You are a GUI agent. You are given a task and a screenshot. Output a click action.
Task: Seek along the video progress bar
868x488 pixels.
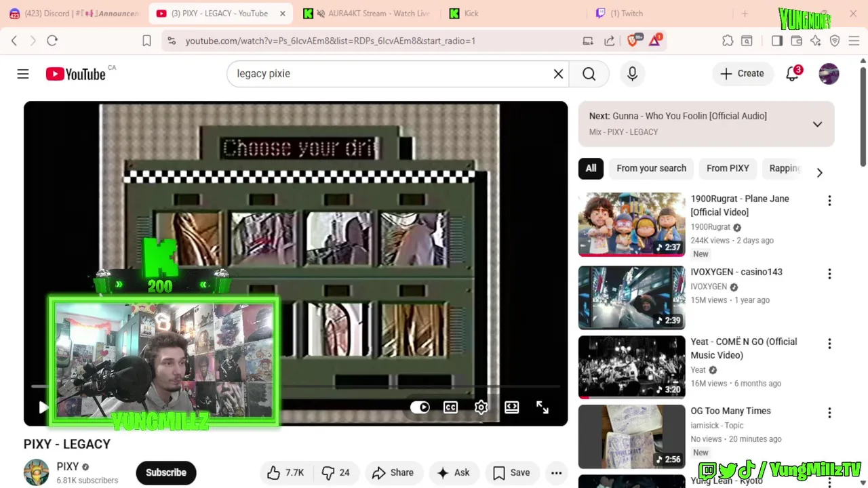295,387
